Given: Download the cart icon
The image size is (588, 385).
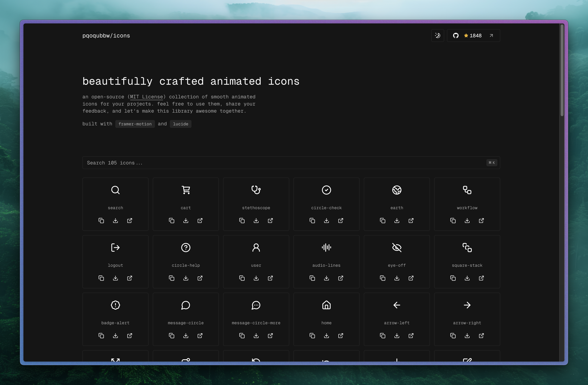Looking at the screenshot, I should (x=186, y=221).
